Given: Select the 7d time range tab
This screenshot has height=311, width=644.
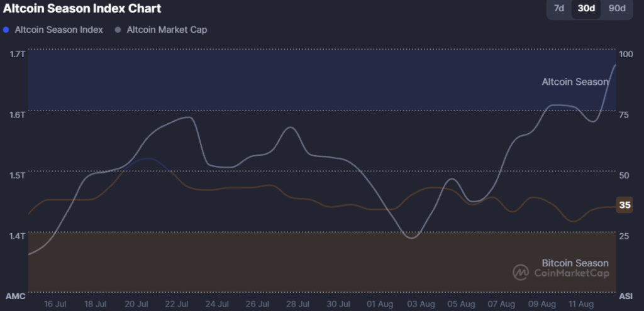Looking at the screenshot, I should 558,8.
